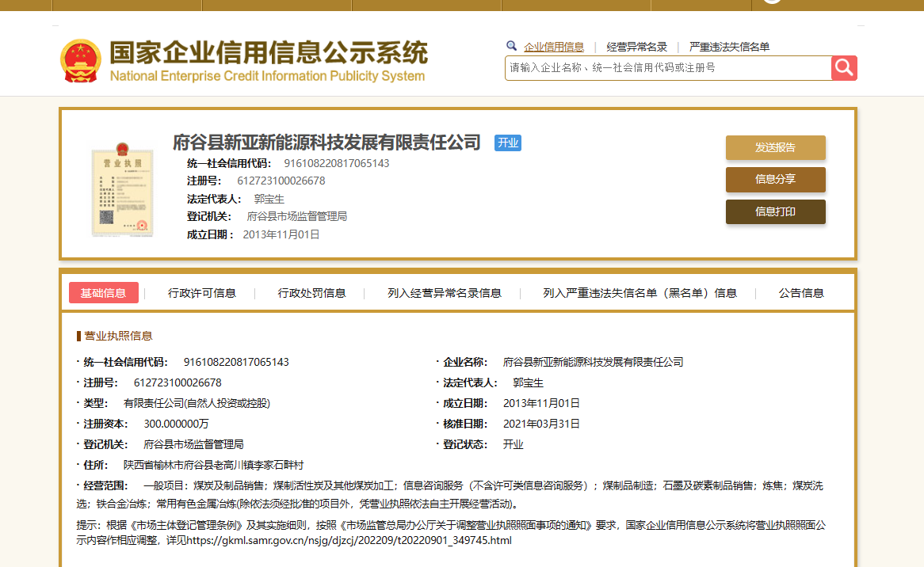Select the 严重违法失信名单 search category
The width and height of the screenshot is (924, 567).
(729, 47)
